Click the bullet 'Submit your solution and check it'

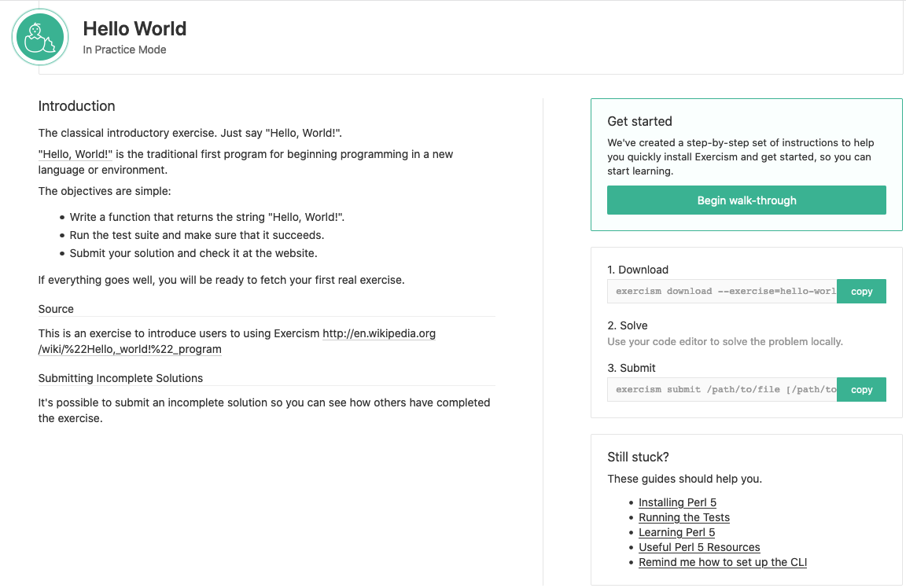193,253
